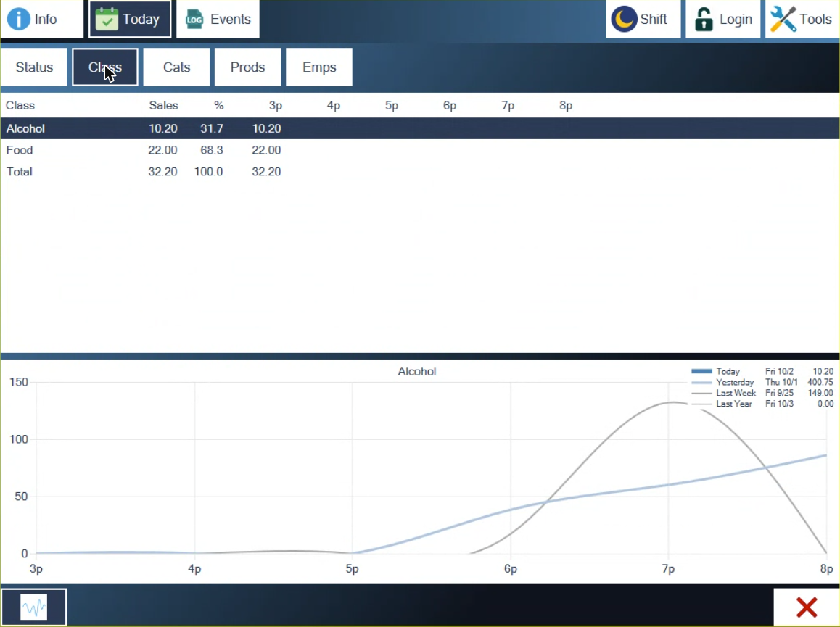The height and width of the screenshot is (627, 840).
Task: Click the % column header
Action: click(218, 106)
